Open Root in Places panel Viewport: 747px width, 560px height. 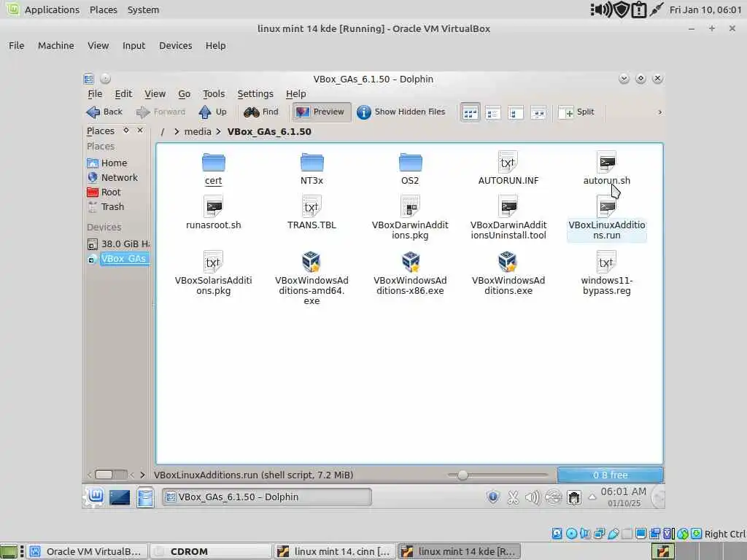click(104, 192)
